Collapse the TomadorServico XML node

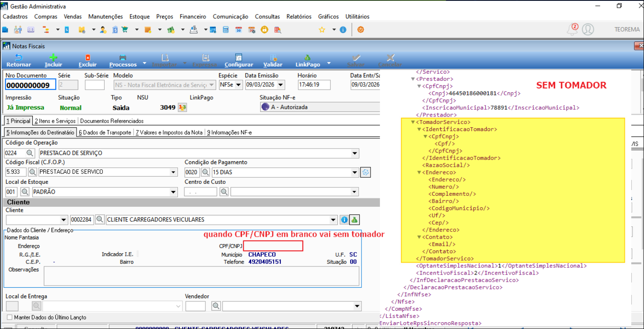pyautogui.click(x=413, y=122)
